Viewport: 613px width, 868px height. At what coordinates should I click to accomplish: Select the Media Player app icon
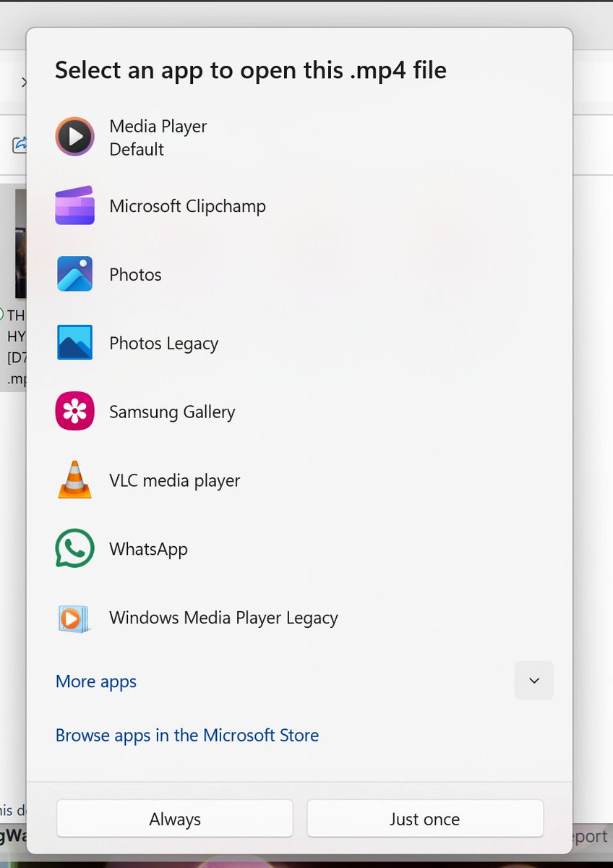74,137
